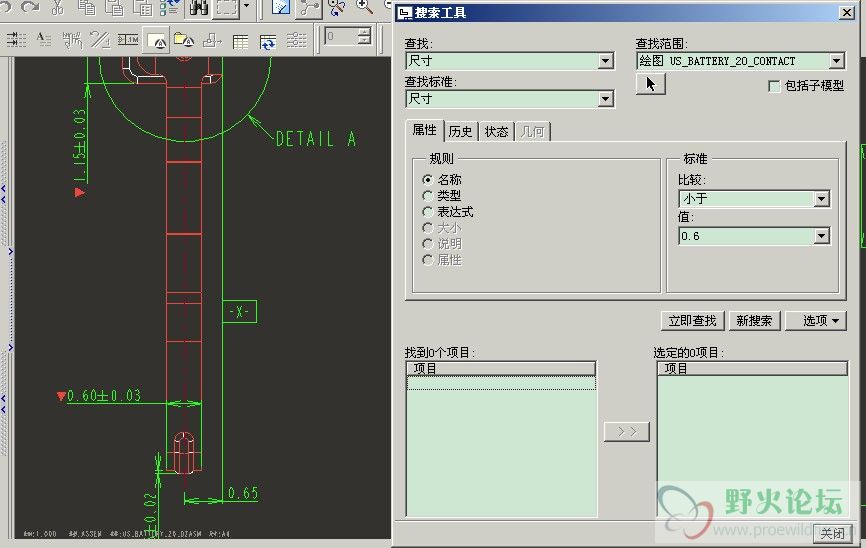Click 项目 header in found items list
866x548 pixels.
[x=501, y=368]
